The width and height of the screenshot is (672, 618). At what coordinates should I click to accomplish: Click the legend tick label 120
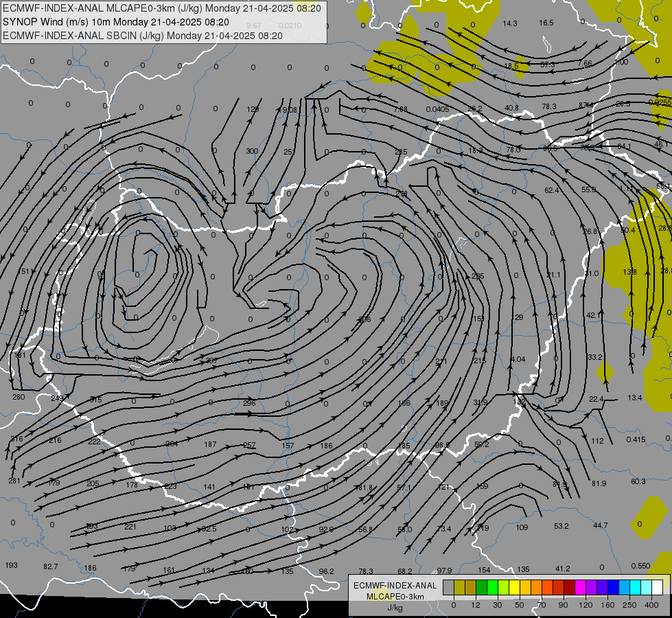tap(586, 605)
